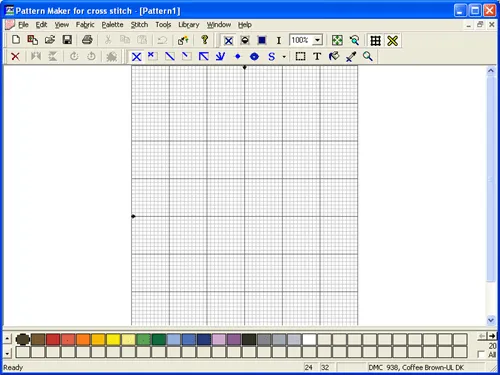The width and height of the screenshot is (500, 375).
Task: Select the backstitch arrow tool
Action: pos(204,56)
